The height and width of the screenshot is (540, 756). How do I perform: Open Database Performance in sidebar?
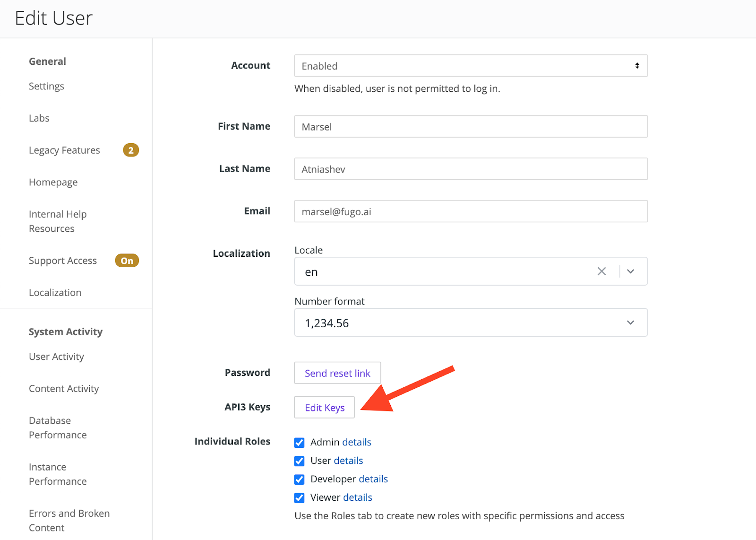click(58, 427)
